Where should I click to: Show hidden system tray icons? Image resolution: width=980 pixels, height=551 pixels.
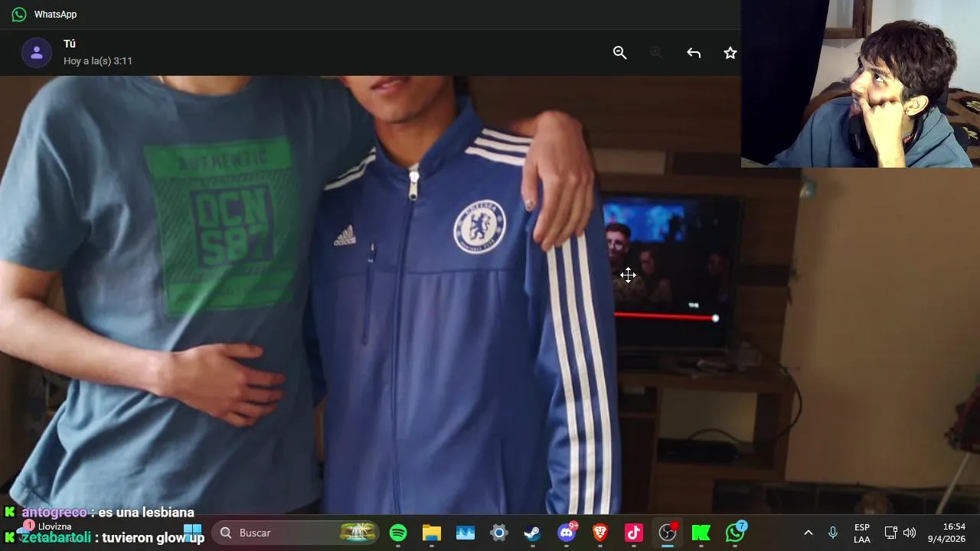(808, 533)
